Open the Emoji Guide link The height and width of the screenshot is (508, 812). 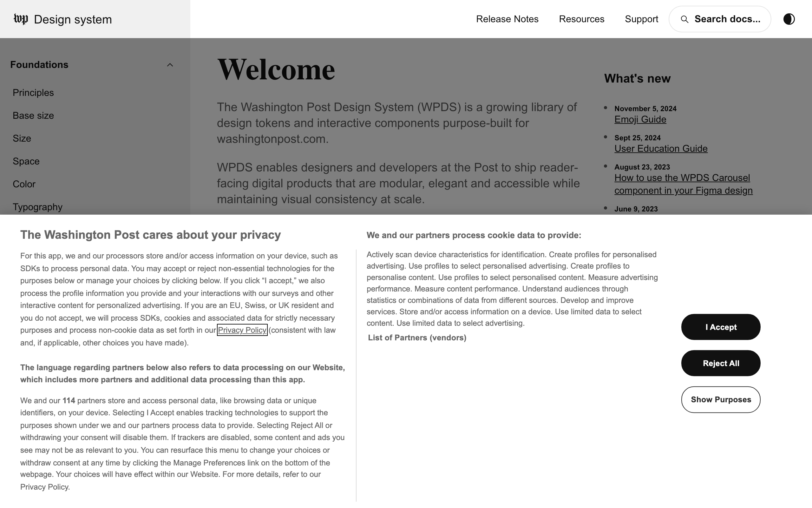pyautogui.click(x=640, y=119)
